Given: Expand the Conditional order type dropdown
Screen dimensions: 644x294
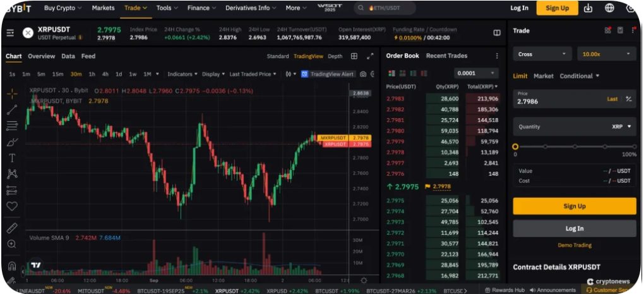Looking at the screenshot, I should click(x=579, y=76).
